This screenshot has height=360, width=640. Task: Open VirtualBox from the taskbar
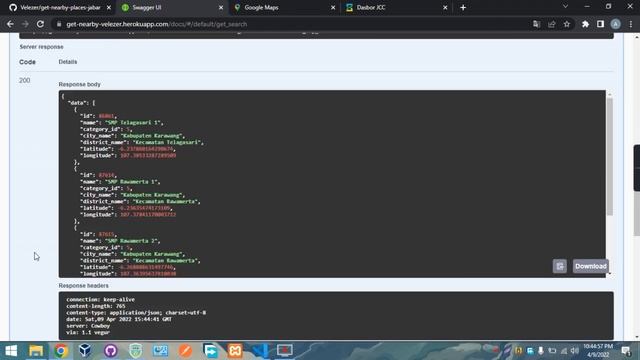click(85, 351)
